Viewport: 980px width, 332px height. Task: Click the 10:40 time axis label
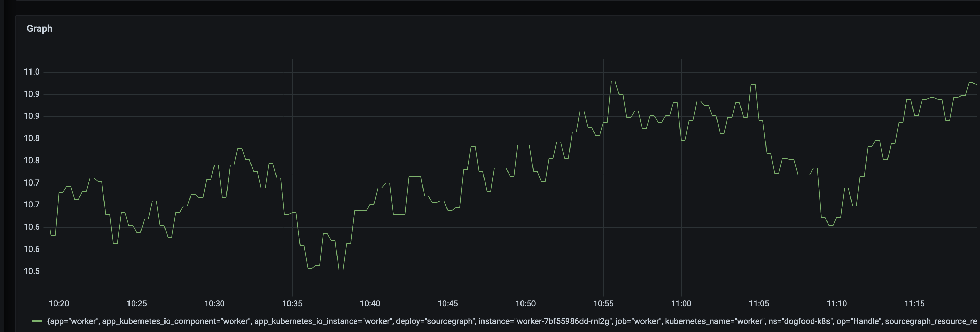[x=370, y=304]
